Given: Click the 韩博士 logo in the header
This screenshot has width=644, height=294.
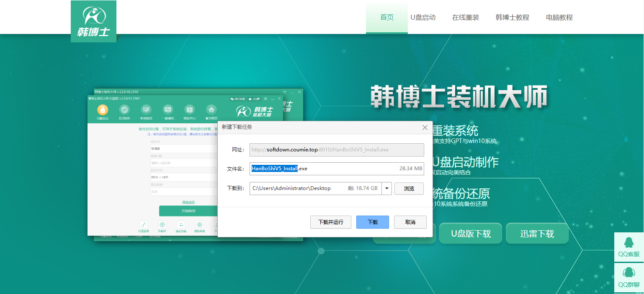Looking at the screenshot, I should [x=93, y=21].
